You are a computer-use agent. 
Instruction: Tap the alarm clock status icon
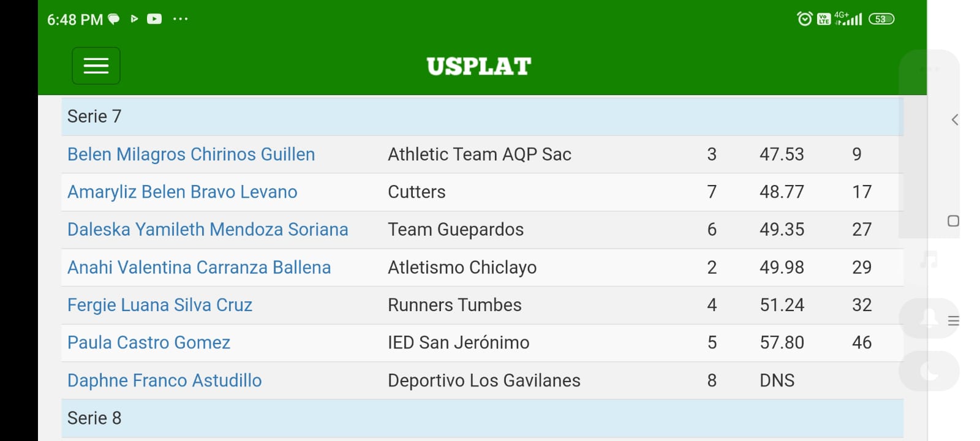pos(805,19)
